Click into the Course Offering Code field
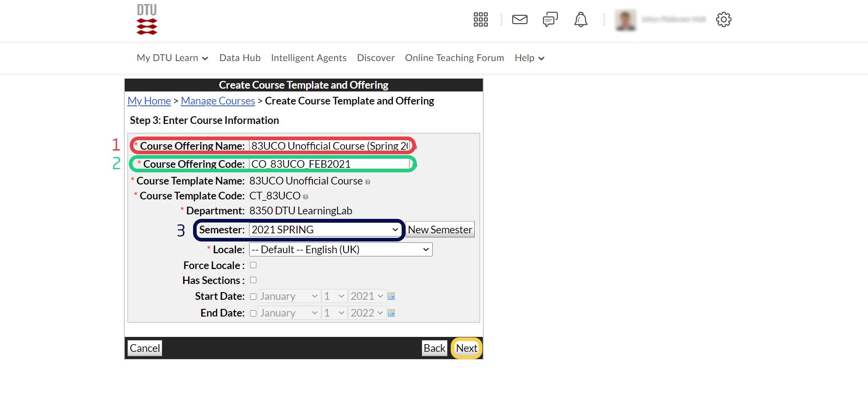The height and width of the screenshot is (407, 868). pos(329,164)
